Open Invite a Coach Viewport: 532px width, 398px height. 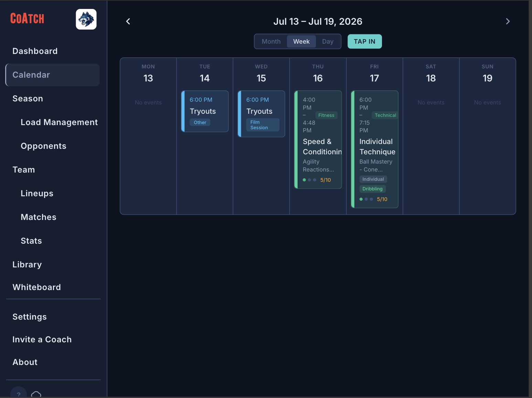(42, 339)
